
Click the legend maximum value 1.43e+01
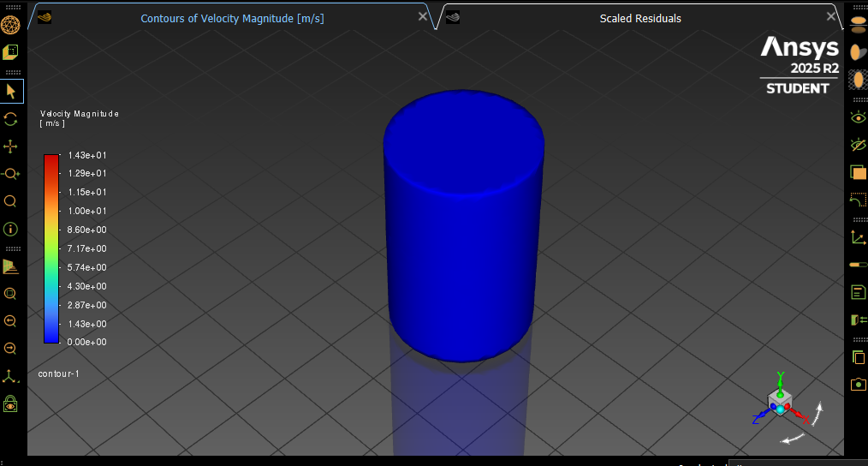[x=87, y=155]
